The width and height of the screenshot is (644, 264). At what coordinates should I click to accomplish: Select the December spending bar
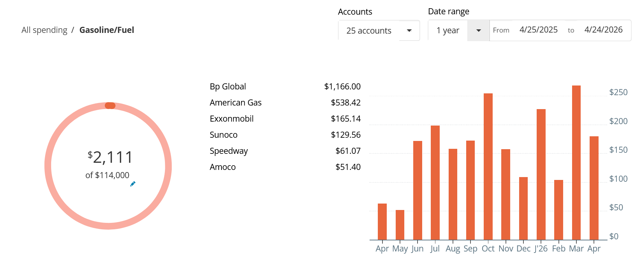[523, 209]
